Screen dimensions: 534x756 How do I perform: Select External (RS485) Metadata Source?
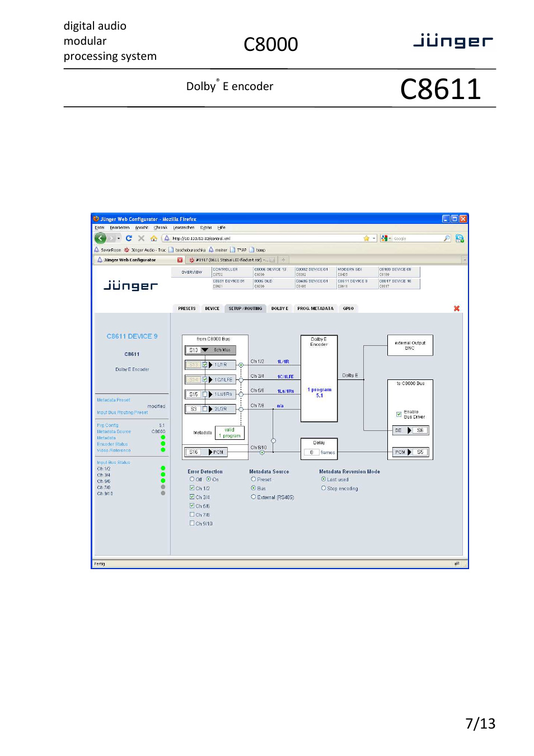(254, 497)
